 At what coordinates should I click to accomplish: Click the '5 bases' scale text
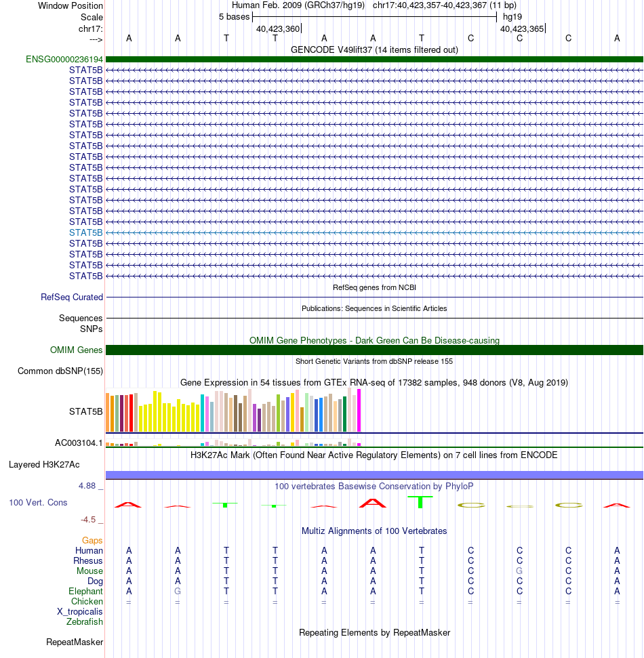click(x=235, y=17)
